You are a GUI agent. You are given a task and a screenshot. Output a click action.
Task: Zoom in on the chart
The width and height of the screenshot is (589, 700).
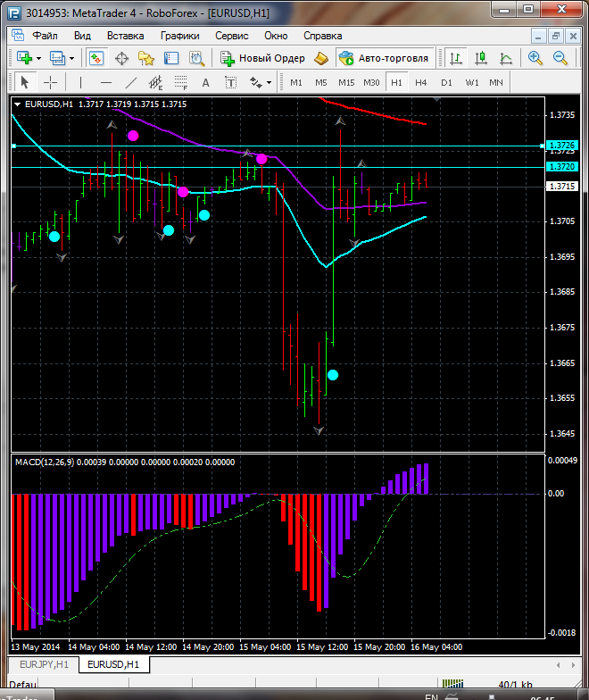pyautogui.click(x=535, y=58)
